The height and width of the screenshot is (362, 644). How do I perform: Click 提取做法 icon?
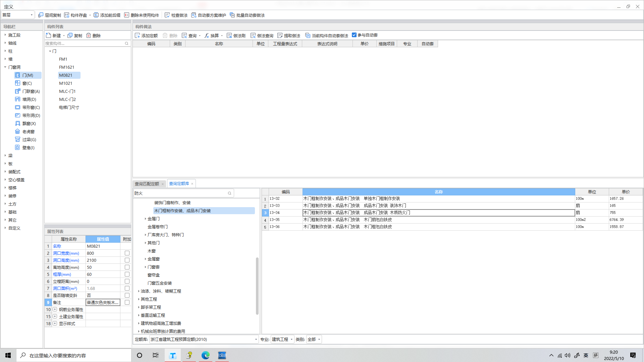click(280, 36)
